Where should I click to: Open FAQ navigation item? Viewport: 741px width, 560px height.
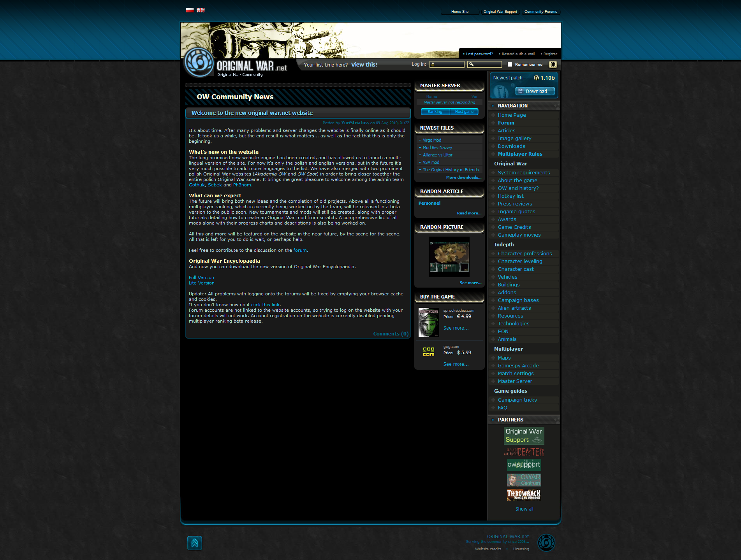pyautogui.click(x=502, y=408)
